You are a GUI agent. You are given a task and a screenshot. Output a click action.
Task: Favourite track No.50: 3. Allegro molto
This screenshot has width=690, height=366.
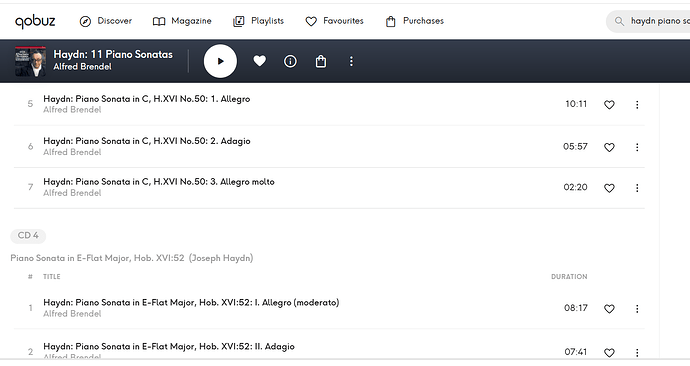pyautogui.click(x=609, y=188)
